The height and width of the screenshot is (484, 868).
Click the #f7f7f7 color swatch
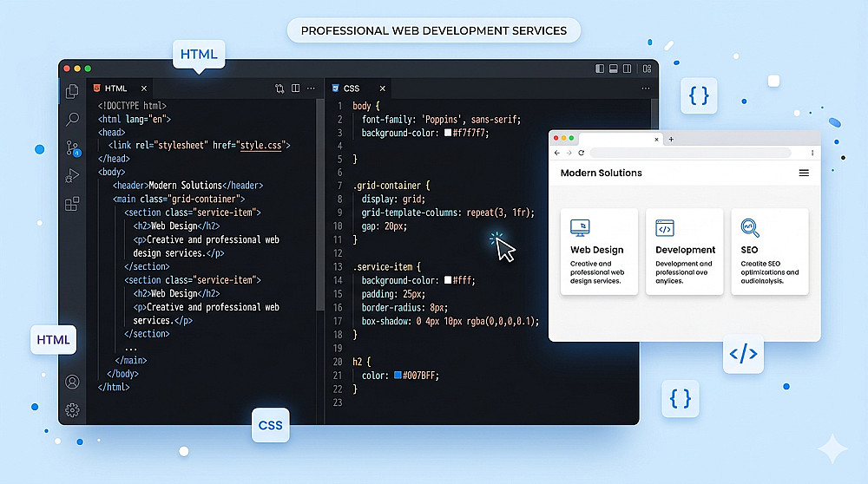(448, 133)
